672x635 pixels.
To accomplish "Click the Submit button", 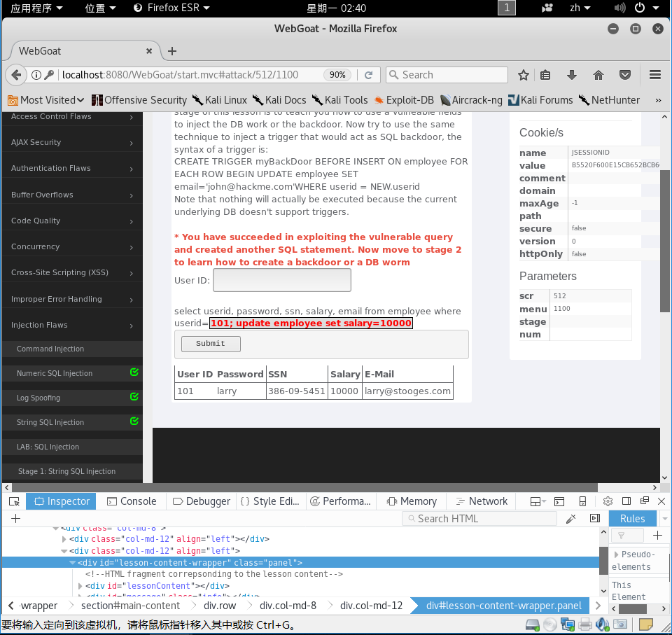I will click(x=211, y=344).
